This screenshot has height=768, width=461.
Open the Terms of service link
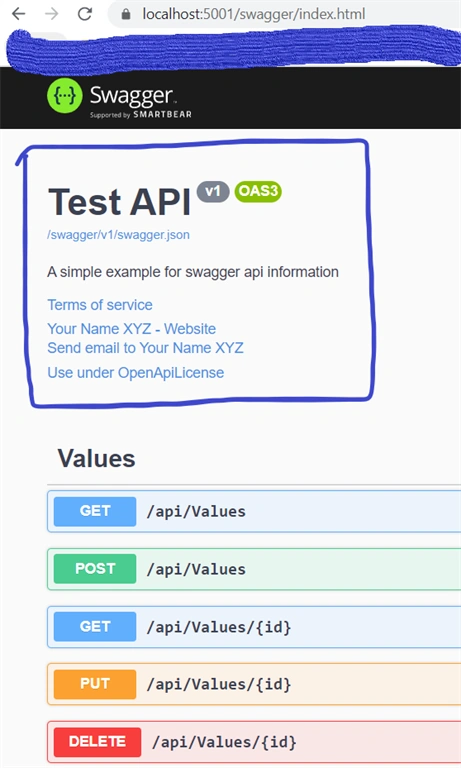point(100,305)
